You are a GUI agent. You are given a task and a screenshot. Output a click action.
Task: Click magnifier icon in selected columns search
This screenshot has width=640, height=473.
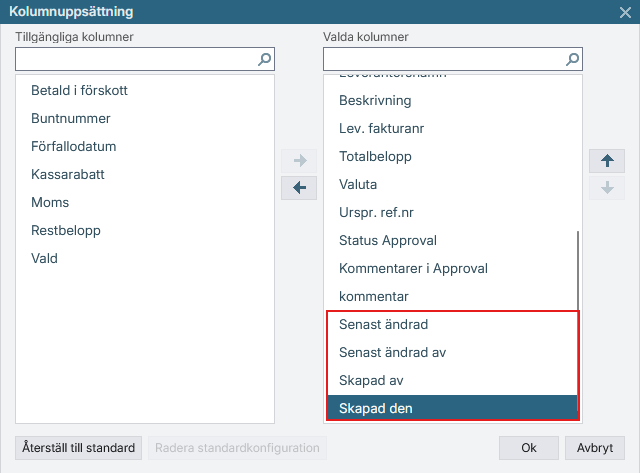point(572,59)
